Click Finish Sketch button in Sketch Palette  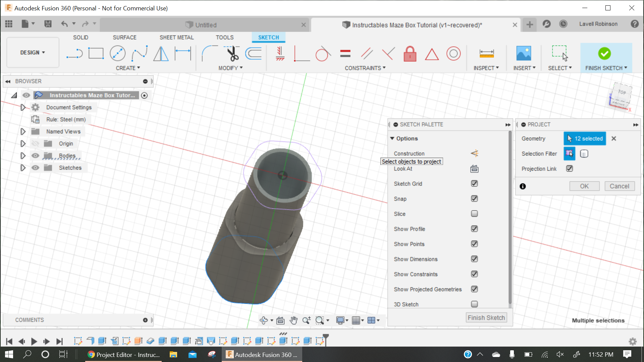coord(486,318)
